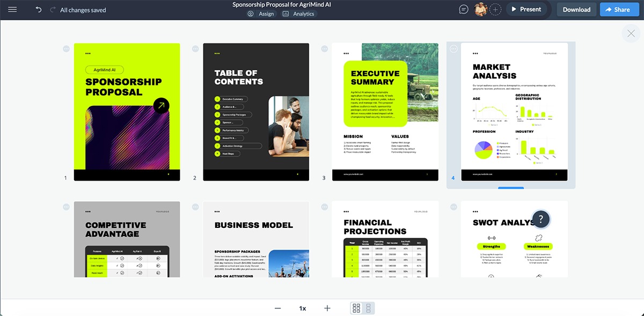The height and width of the screenshot is (316, 644).
Task: Switch to grid view layout
Action: pos(357,308)
